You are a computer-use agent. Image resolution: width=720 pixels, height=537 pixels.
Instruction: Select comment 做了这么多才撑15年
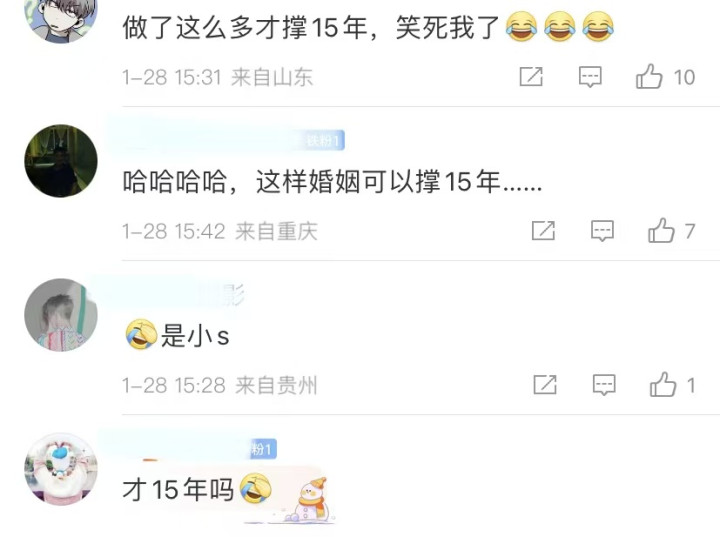[244, 27]
